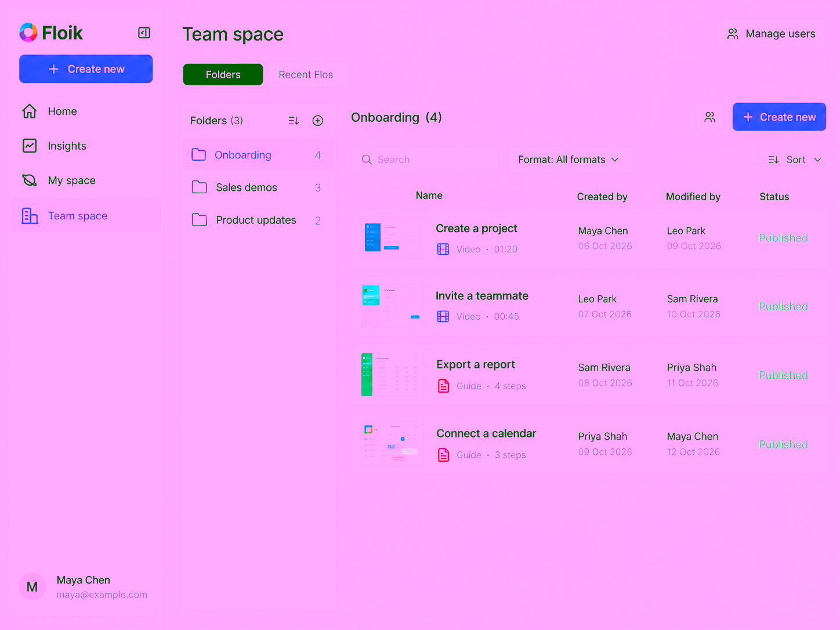840x630 pixels.
Task: Click the Name column header
Action: (429, 196)
